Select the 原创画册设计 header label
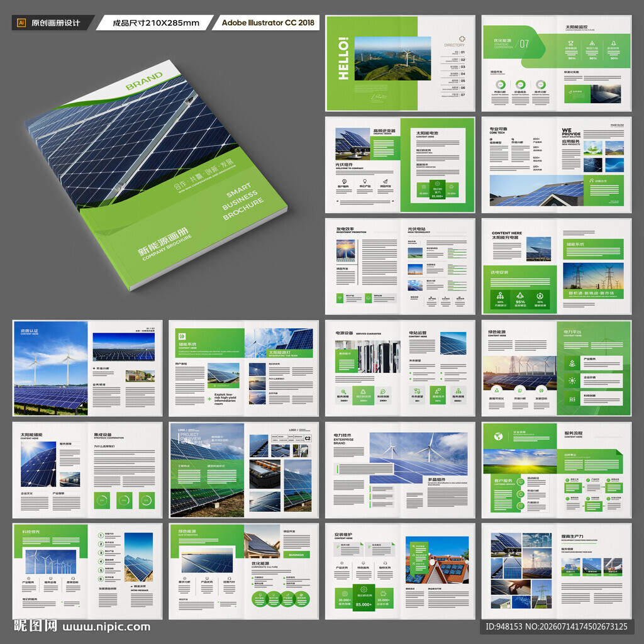Image resolution: width=644 pixels, height=644 pixels. click(55, 23)
